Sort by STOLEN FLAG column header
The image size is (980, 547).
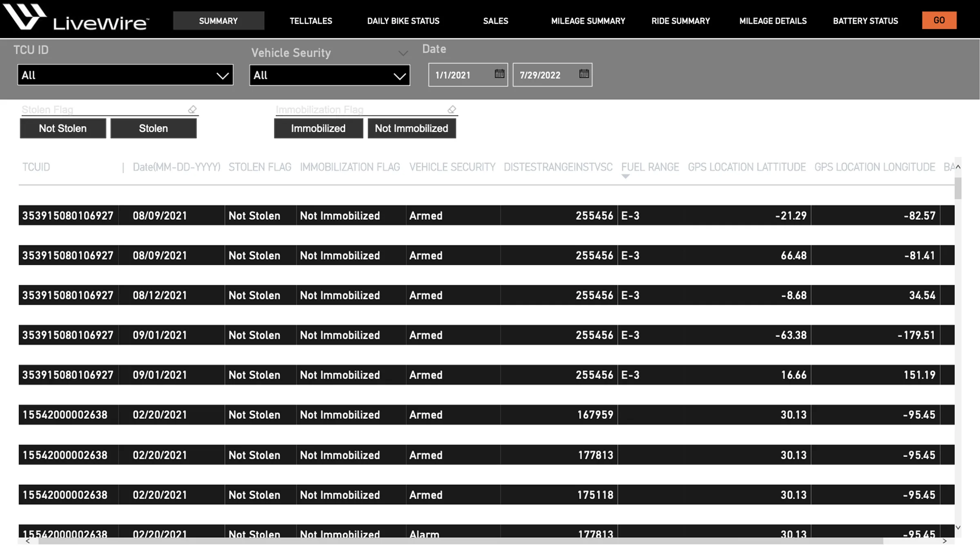coord(260,167)
